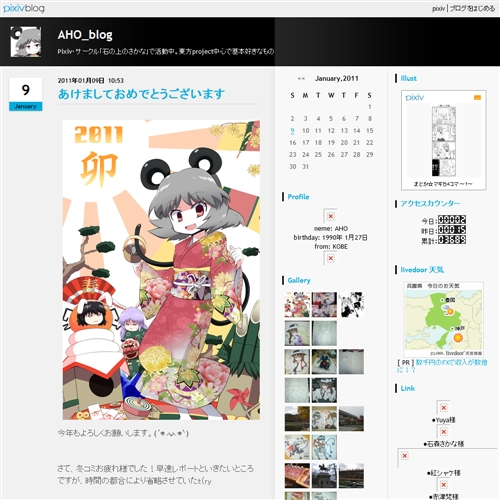Viewport: 500px width, 500px height.
Task: Open the horse statue photo gallery thumbnail
Action: 324,476
